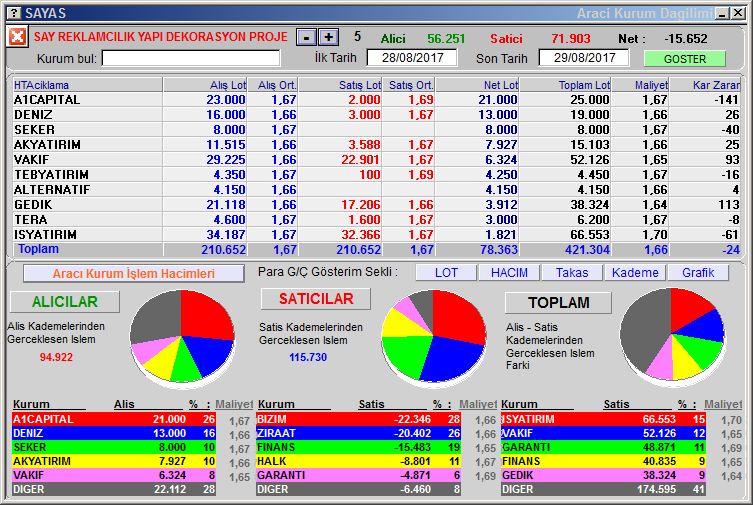Select the SEKER row in top table
The image size is (753, 505).
tap(376, 130)
